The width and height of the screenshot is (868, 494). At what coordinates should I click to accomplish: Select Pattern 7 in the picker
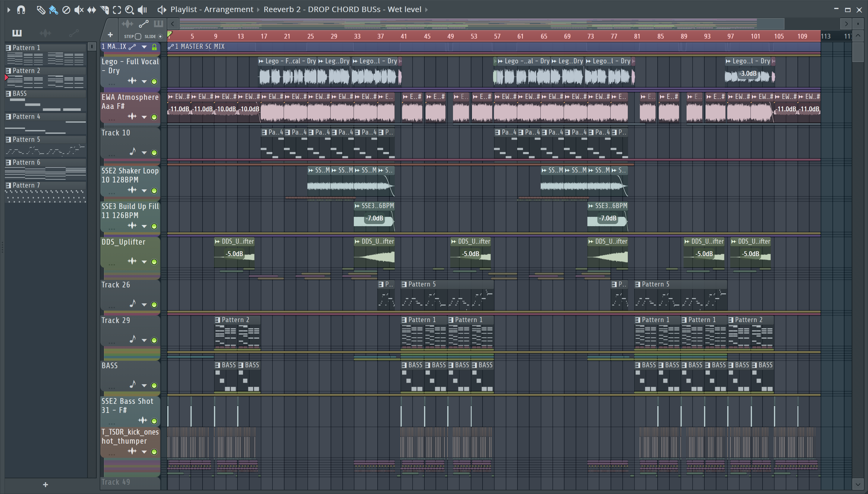46,192
